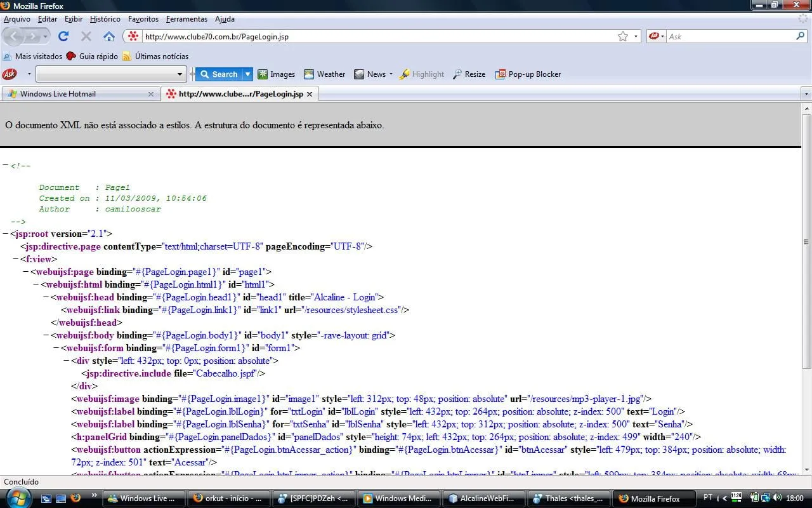Open the Últimas notícias feed bookmark

155,57
